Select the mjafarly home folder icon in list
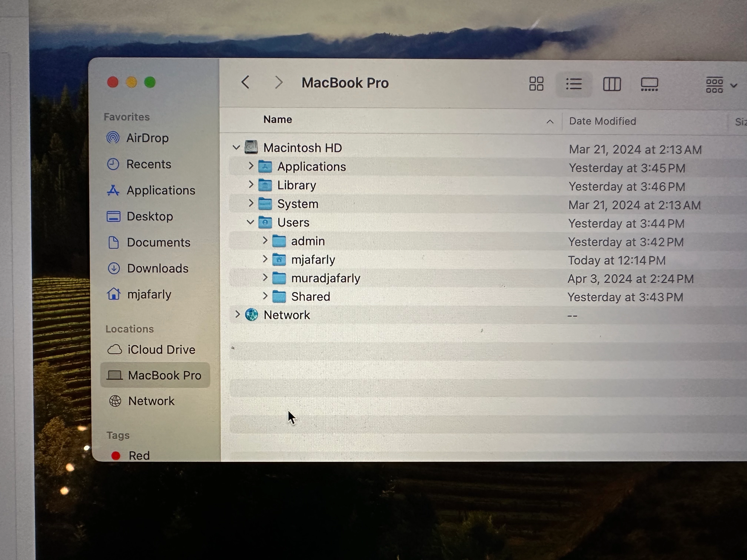 click(279, 259)
